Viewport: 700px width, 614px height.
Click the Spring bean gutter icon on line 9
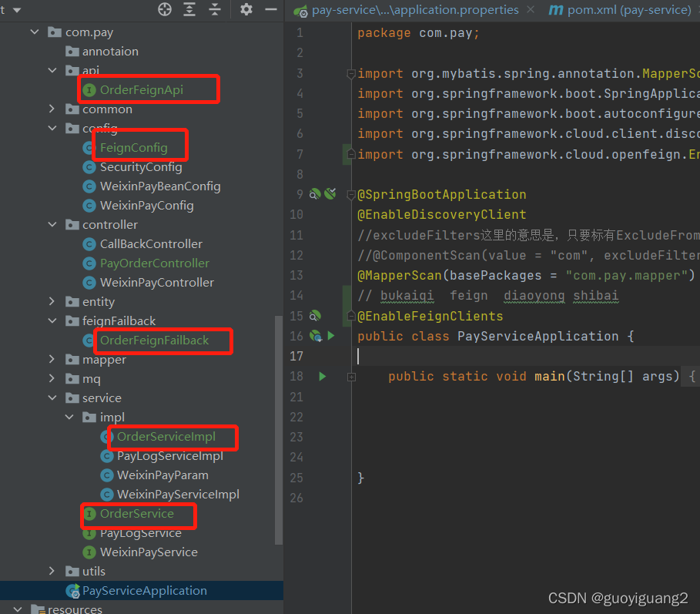click(x=313, y=194)
